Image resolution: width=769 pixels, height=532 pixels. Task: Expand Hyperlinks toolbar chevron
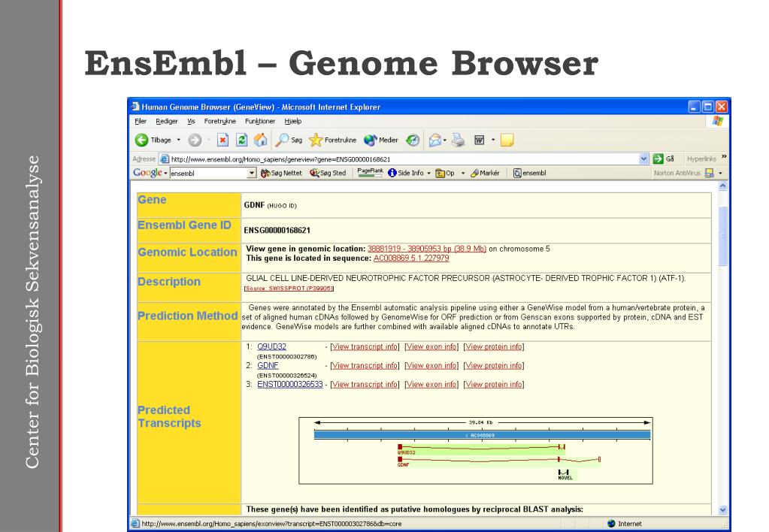[x=724, y=157]
